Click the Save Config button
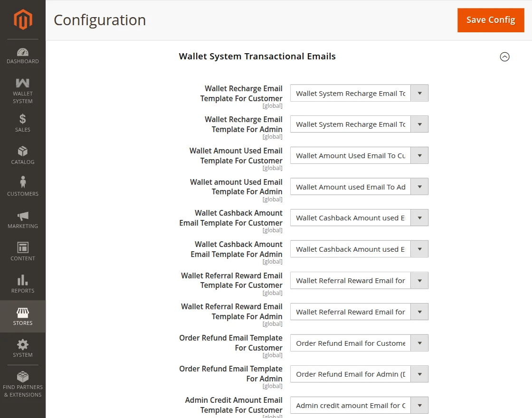The image size is (532, 418). (x=491, y=20)
